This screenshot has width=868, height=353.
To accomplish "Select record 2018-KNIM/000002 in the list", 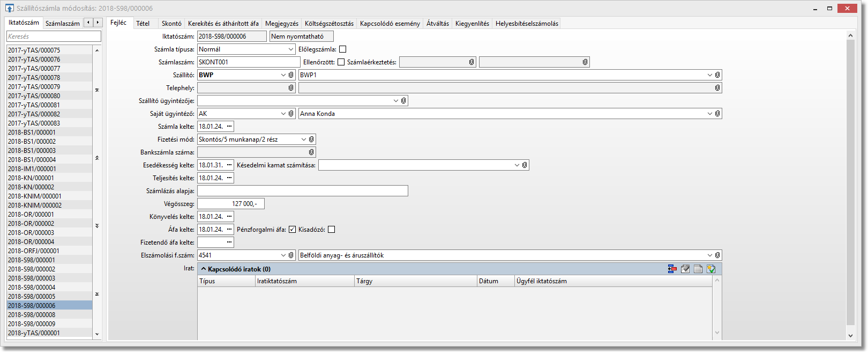I will 49,205.
